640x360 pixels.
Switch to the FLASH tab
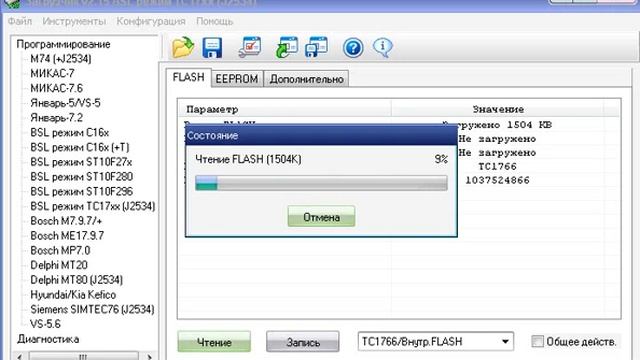pos(189,77)
